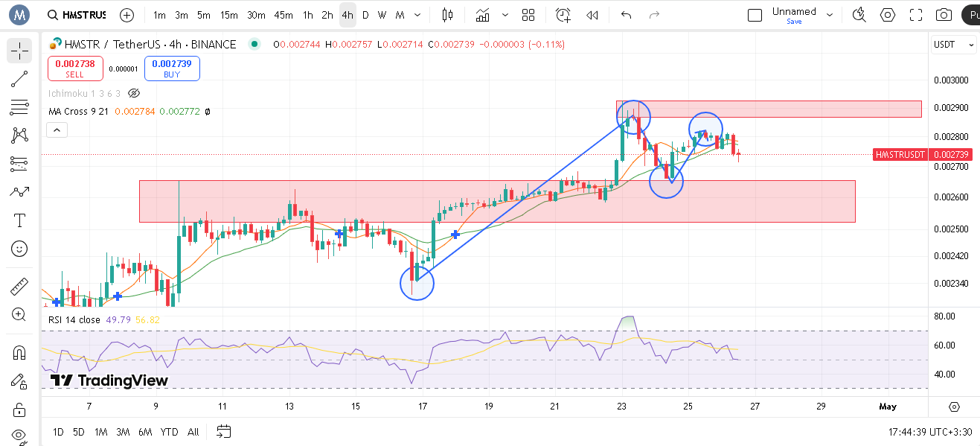Show the hidden Ichimoku indicator
Image resolution: width=980 pixels, height=446 pixels.
[134, 93]
